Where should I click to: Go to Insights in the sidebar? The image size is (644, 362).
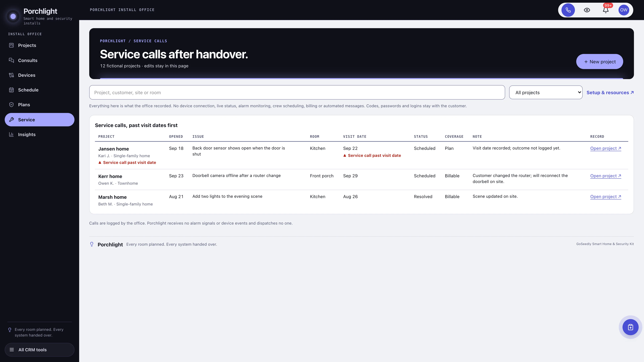40,134
